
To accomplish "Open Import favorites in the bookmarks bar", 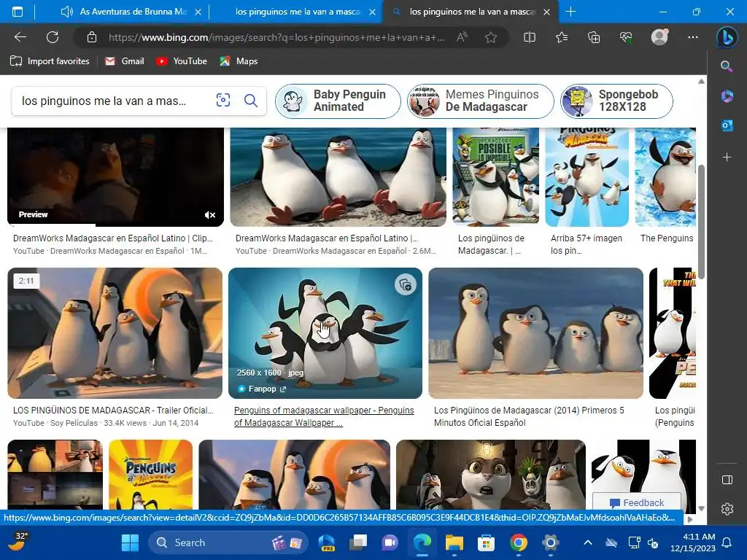I will [x=50, y=61].
